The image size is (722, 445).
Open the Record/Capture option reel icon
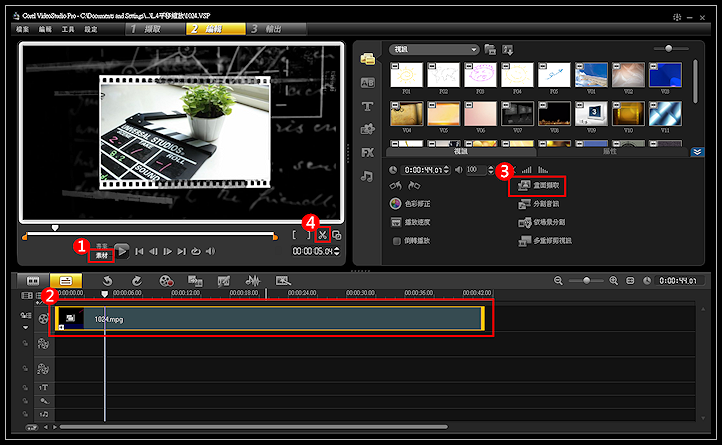[x=166, y=281]
